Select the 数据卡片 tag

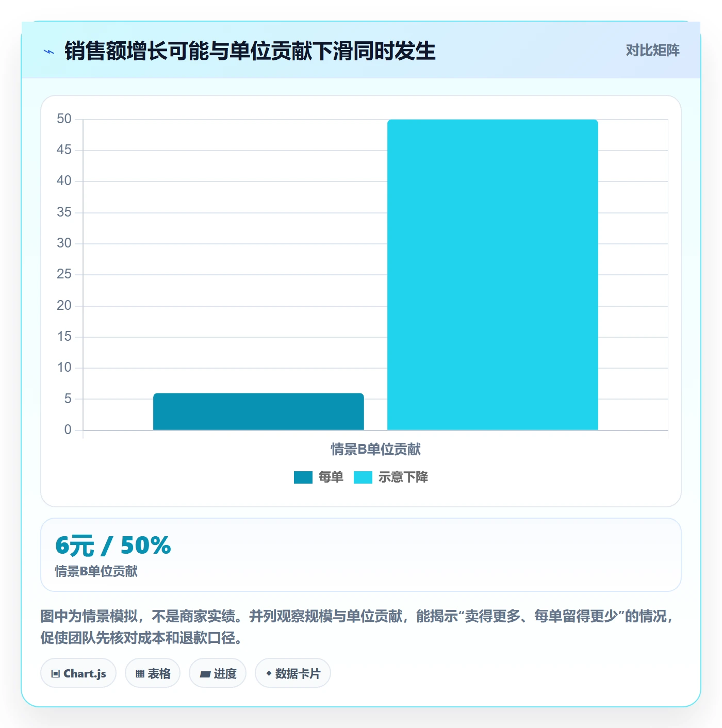coord(293,673)
